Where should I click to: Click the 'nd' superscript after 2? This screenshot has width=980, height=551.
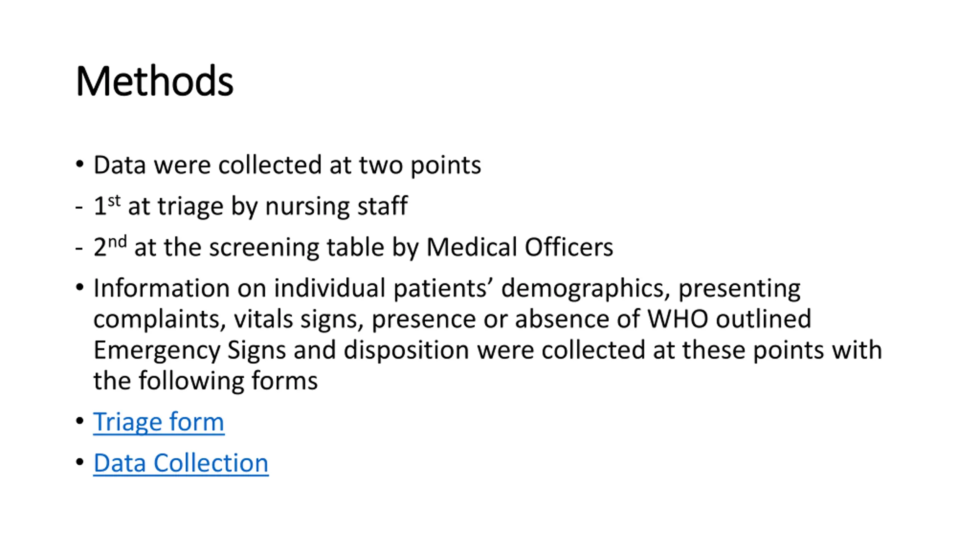point(117,242)
